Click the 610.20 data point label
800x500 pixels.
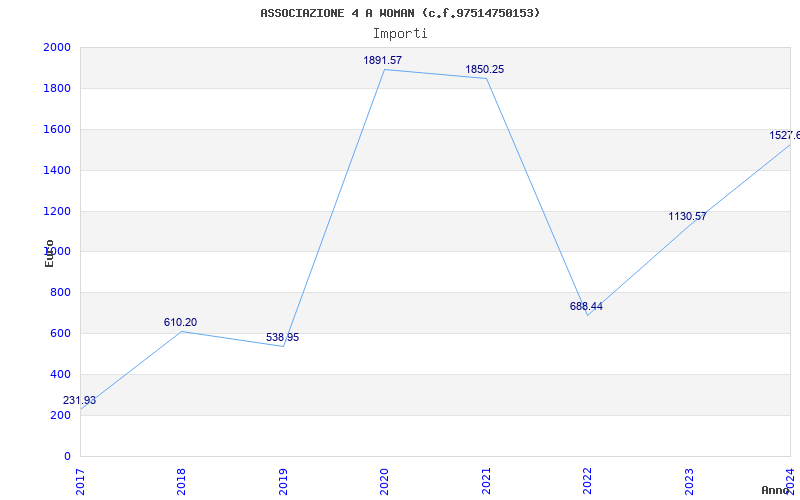[x=180, y=322]
